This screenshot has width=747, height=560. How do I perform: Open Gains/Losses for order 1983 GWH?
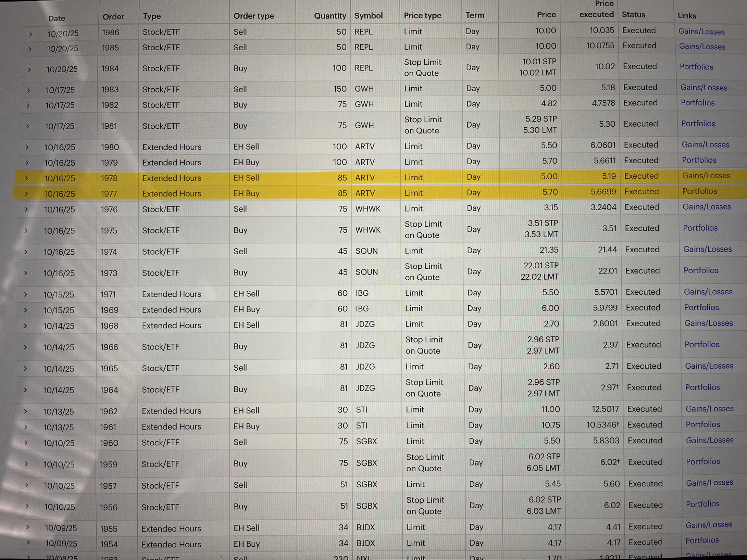[x=704, y=88]
